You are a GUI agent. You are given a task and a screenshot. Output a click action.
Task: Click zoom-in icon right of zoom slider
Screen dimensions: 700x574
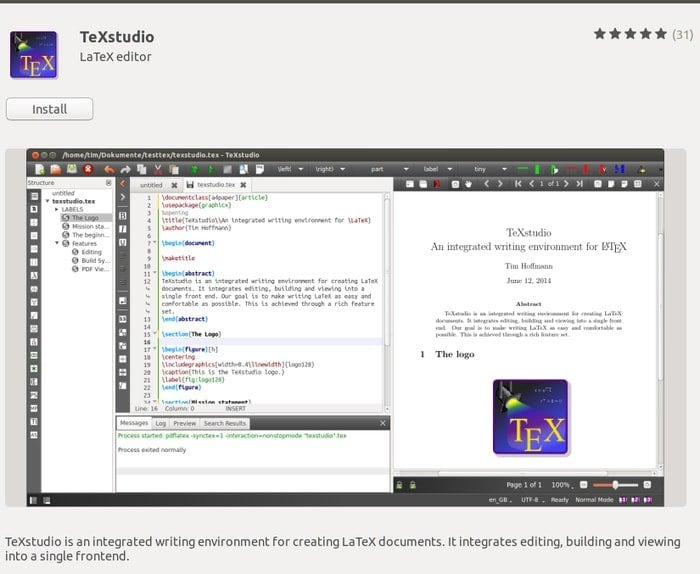coord(647,485)
